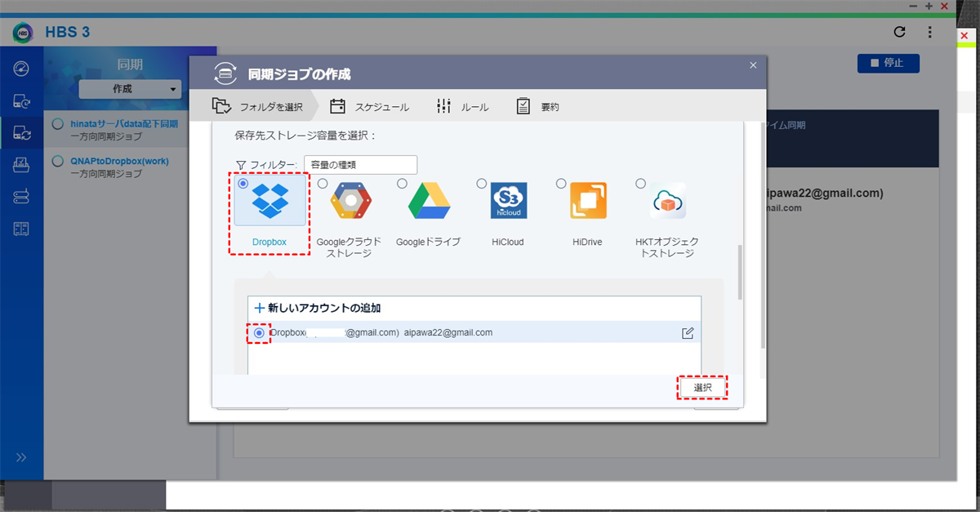Click the 同期 panel heading
980x512 pixels.
pos(130,64)
